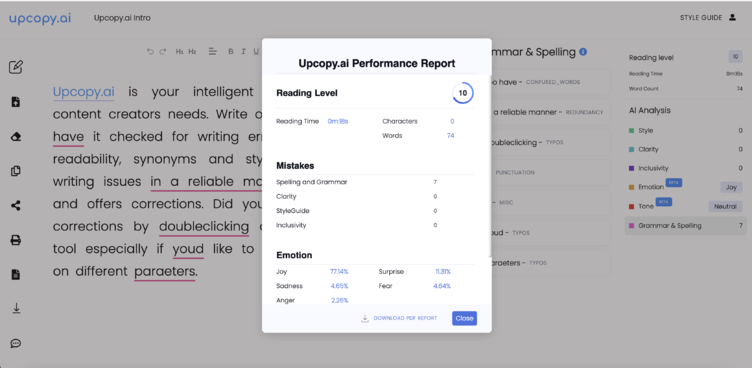This screenshot has height=368, width=752.
Task: Click the red Tone color square
Action: coord(632,206)
